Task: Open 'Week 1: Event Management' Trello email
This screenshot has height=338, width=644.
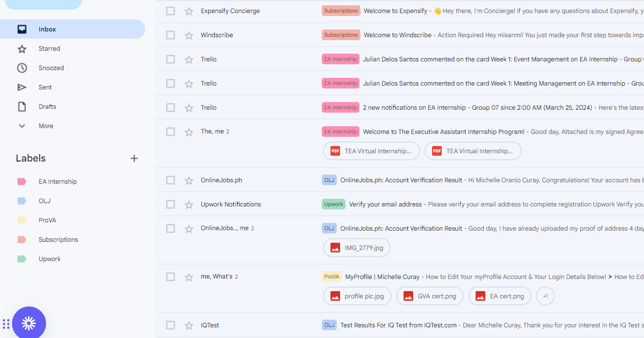Action: (399, 59)
